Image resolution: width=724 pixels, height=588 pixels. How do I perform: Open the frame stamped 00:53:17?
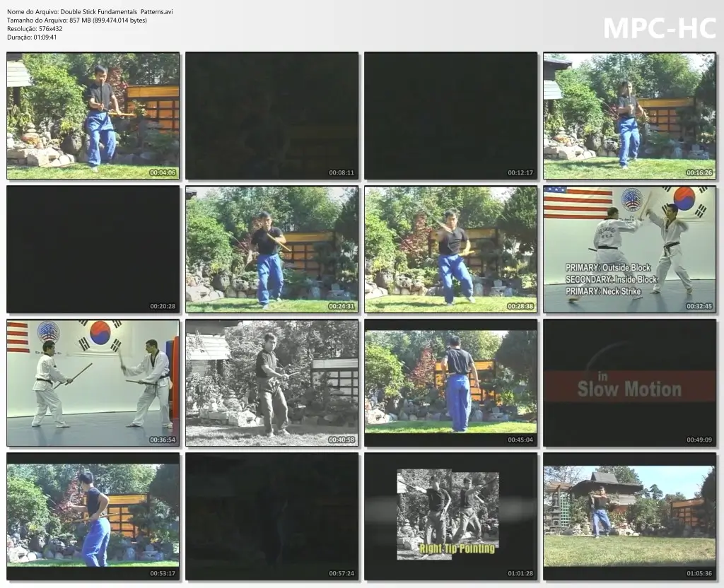click(x=93, y=516)
